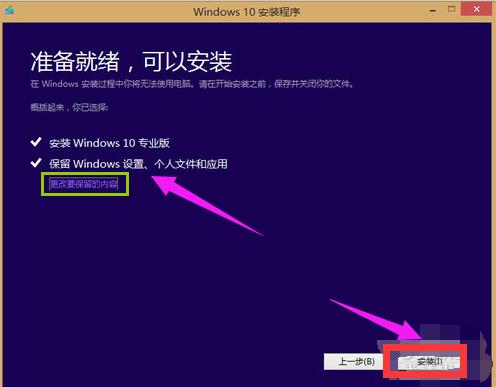
Task: Click the 概括起来，你已选择 summary label
Action: tap(69, 107)
